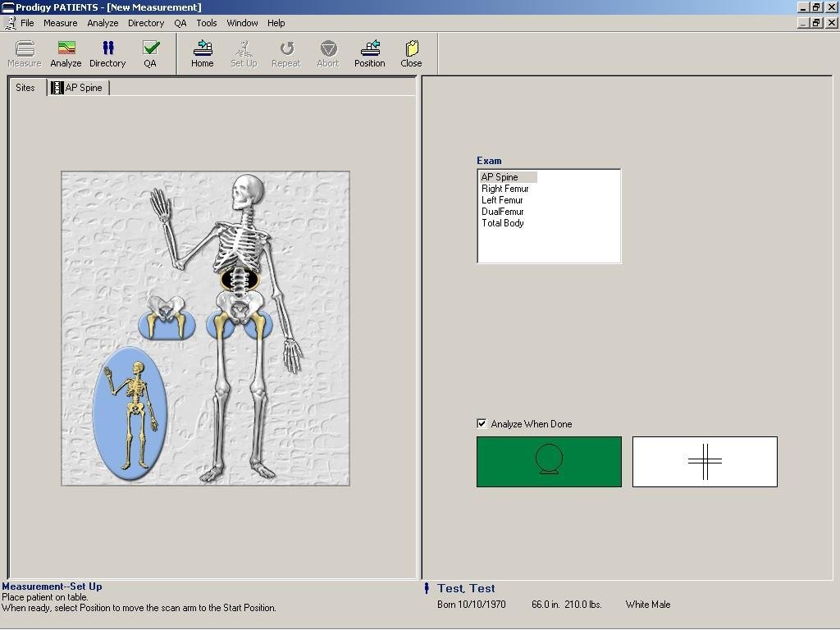Viewport: 840px width, 630px height.
Task: Click the White Male patient text
Action: pyautogui.click(x=648, y=605)
